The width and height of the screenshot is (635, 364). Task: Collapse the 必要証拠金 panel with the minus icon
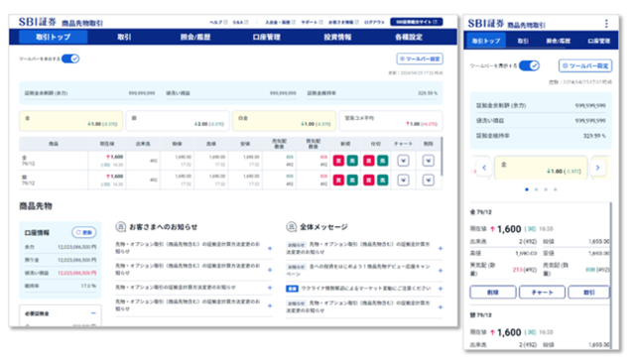[93, 313]
